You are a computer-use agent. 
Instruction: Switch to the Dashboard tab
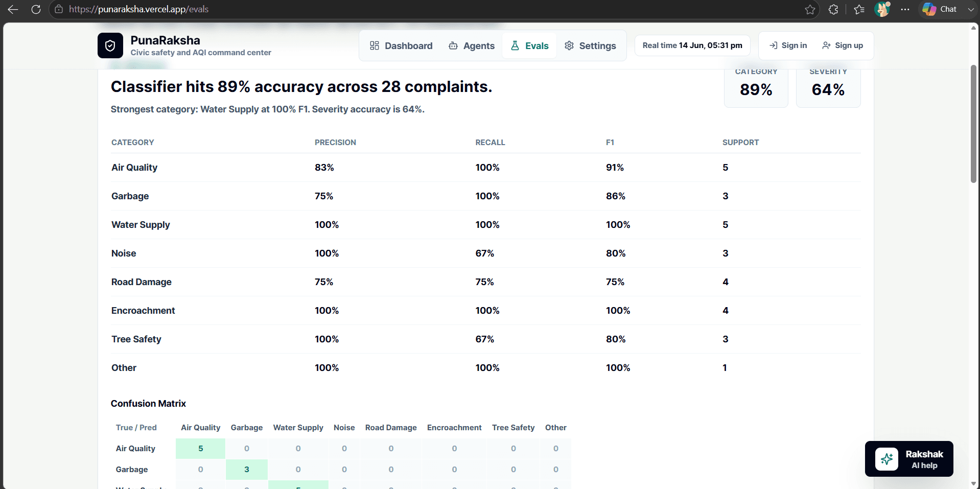[401, 46]
